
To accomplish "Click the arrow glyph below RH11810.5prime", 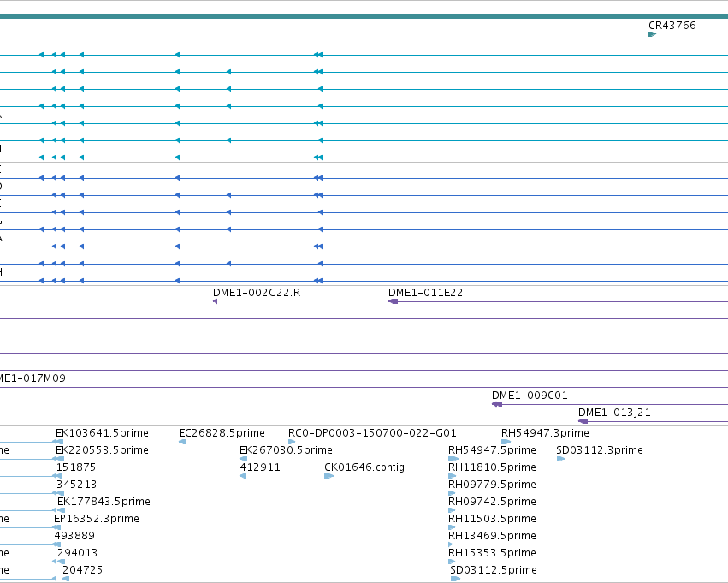I will (x=453, y=476).
